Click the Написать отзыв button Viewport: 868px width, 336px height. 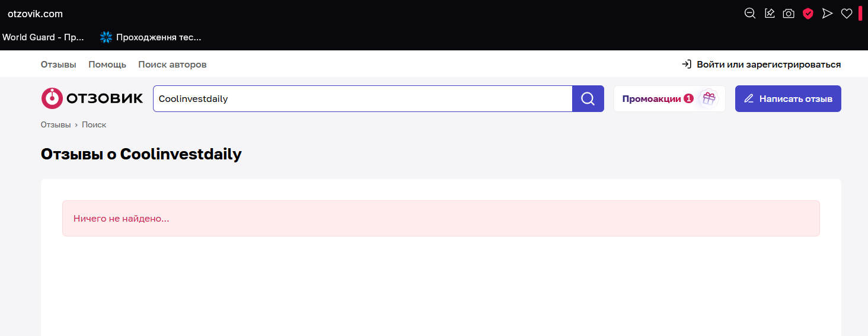[788, 99]
